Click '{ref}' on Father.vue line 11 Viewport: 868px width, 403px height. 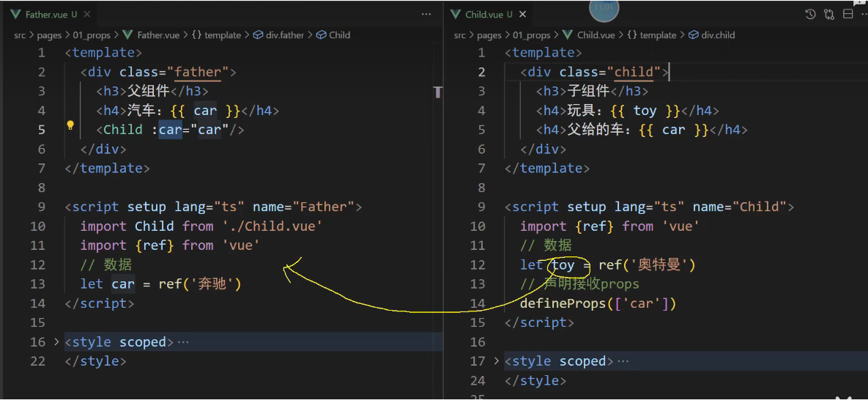pyautogui.click(x=155, y=245)
